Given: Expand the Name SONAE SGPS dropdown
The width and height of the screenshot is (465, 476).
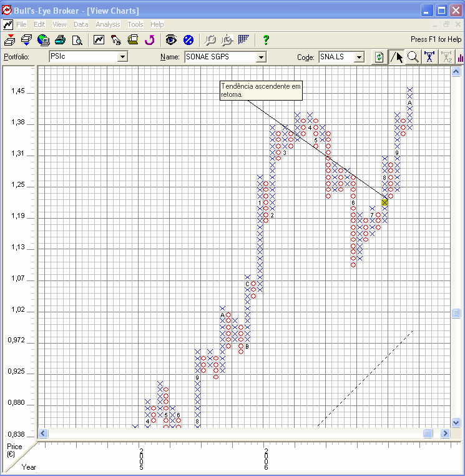Looking at the screenshot, I should click(x=261, y=57).
